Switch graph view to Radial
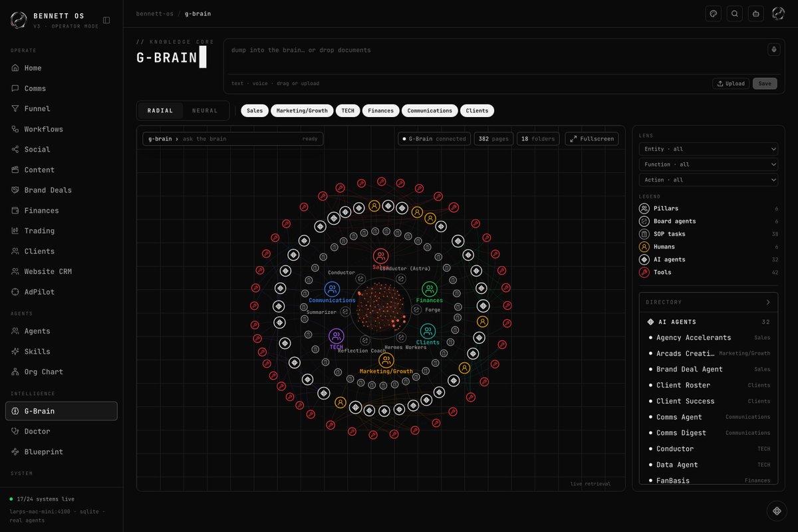Viewport: 798px width, 532px height. click(x=160, y=110)
